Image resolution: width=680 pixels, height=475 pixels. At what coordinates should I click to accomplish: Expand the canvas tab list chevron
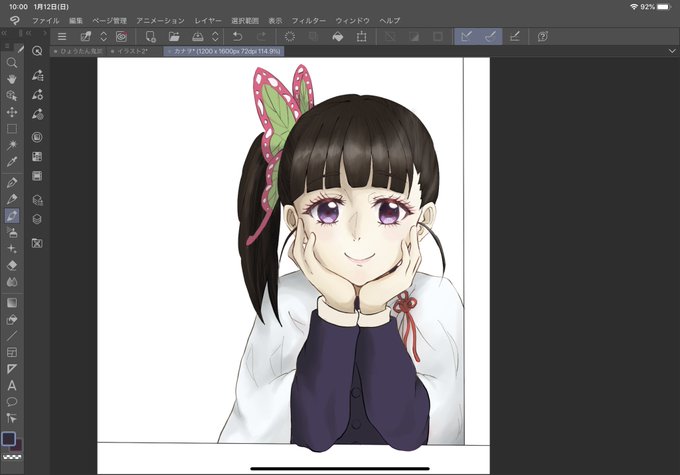point(672,51)
